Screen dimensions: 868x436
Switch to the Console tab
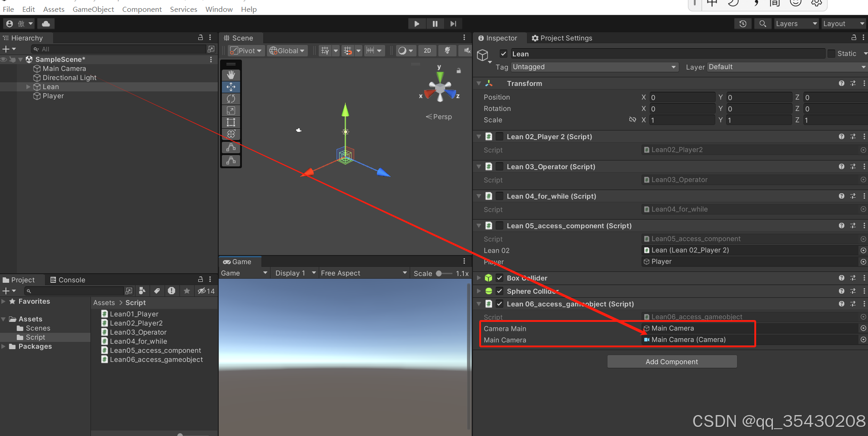click(x=68, y=280)
